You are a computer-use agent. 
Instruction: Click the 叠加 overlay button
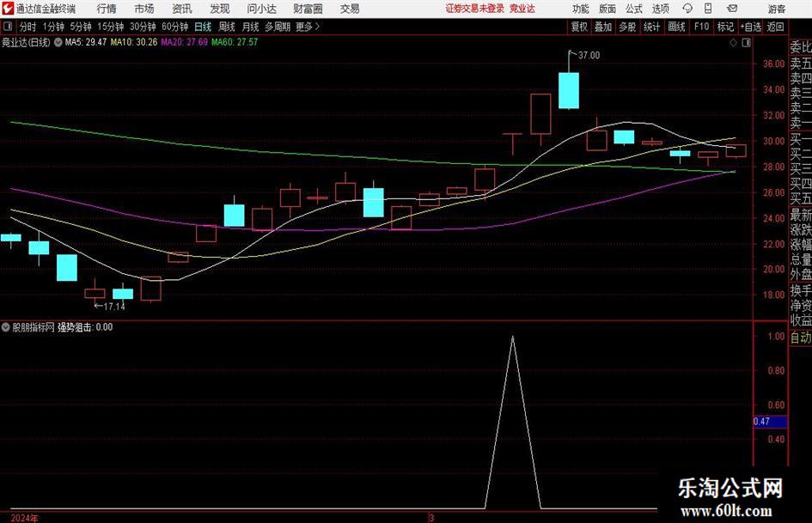[x=603, y=27]
